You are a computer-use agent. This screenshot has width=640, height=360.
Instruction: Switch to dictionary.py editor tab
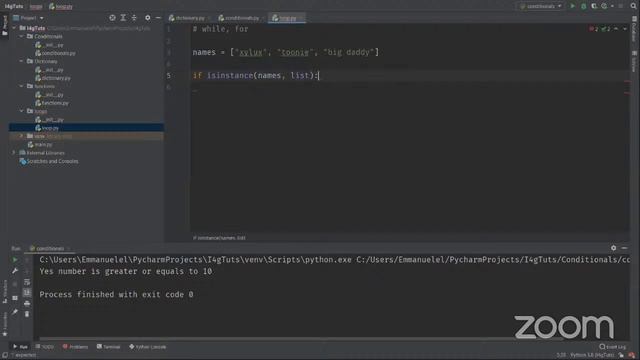[x=187, y=18]
